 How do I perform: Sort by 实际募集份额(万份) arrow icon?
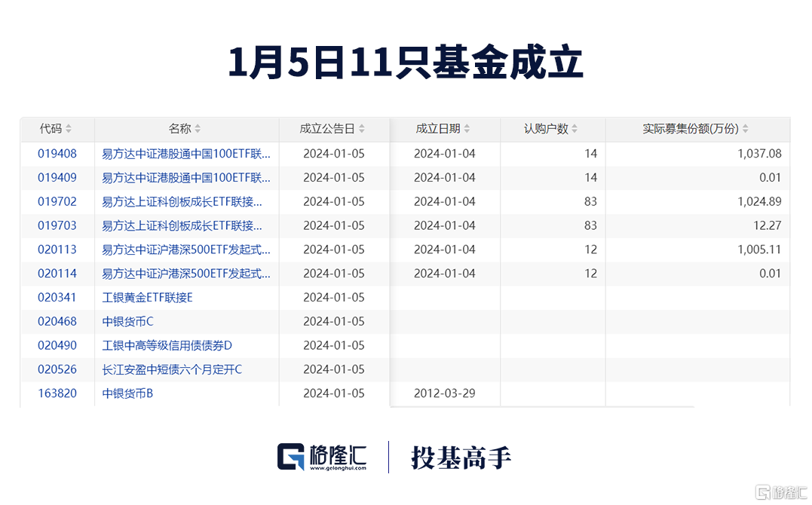[745, 129]
